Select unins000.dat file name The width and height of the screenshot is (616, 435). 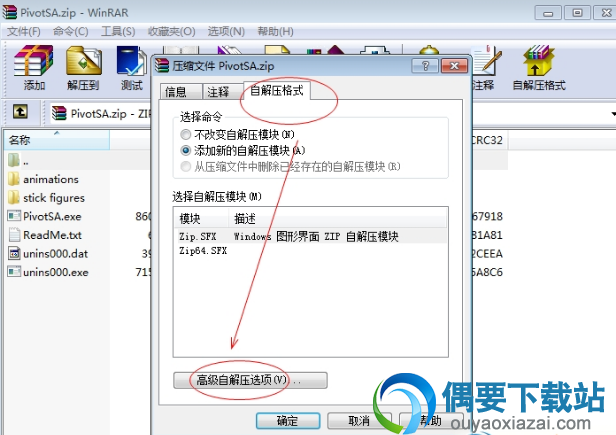(55, 254)
